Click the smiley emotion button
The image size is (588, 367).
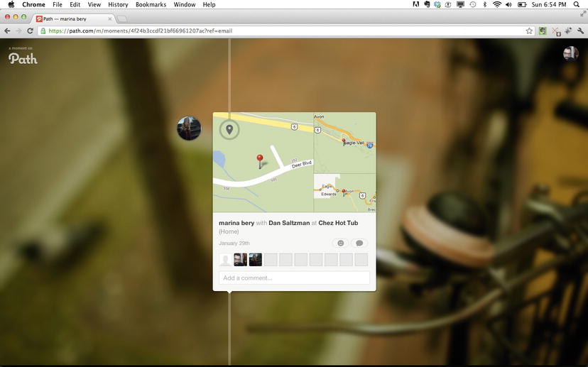340,243
